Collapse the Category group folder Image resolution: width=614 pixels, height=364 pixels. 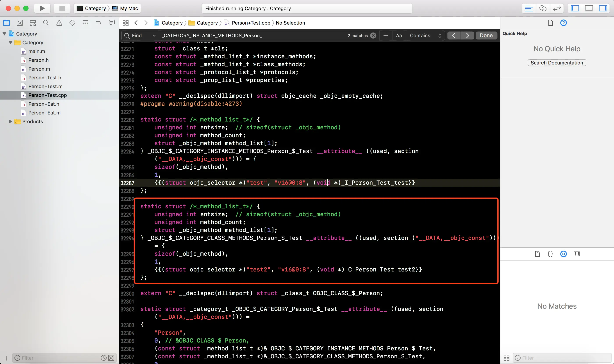11,43
